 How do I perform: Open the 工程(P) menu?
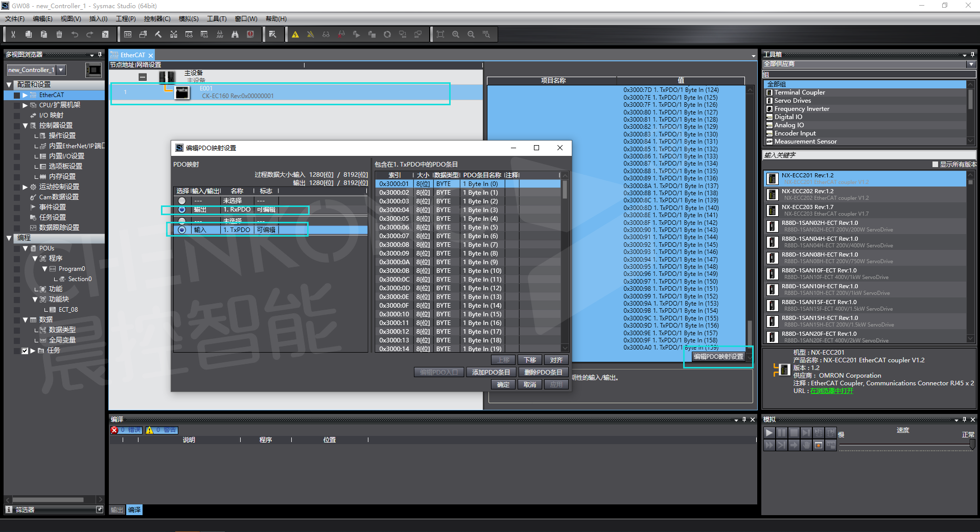tap(126, 19)
